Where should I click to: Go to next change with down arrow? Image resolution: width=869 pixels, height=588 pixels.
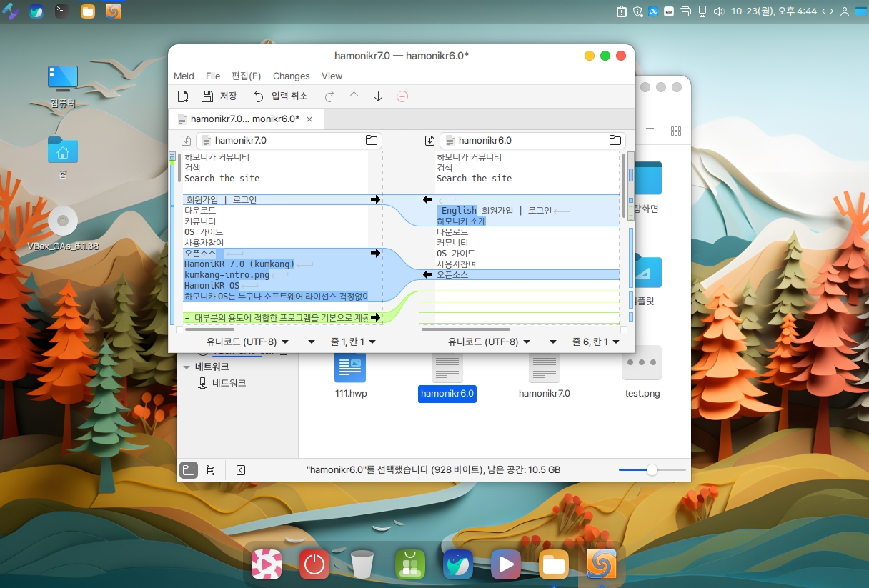[x=379, y=96]
